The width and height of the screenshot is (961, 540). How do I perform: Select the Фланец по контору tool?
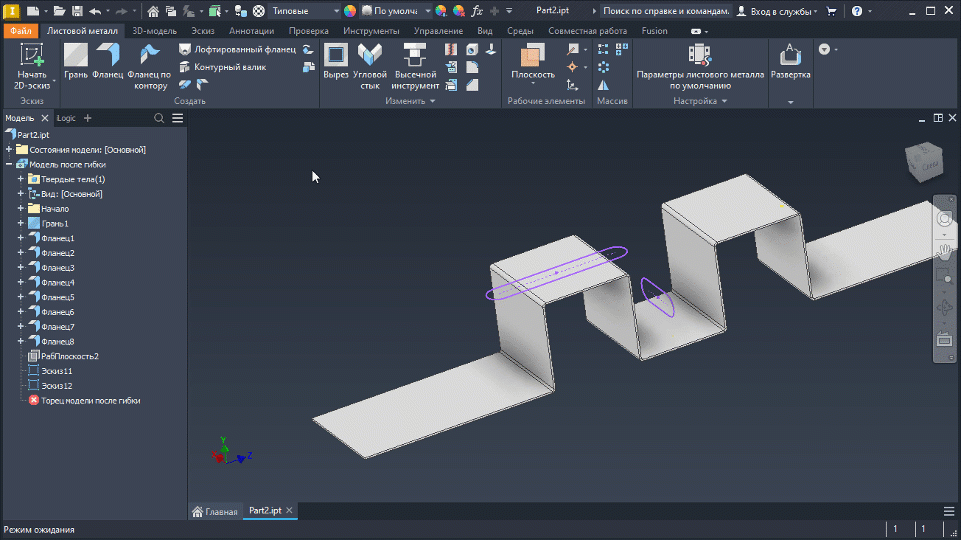coord(150,66)
